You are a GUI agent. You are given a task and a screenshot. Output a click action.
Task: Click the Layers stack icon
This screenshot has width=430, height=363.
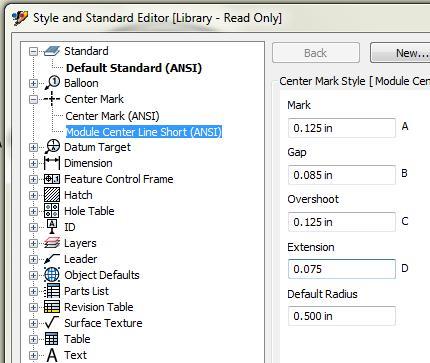pyautogui.click(x=52, y=243)
